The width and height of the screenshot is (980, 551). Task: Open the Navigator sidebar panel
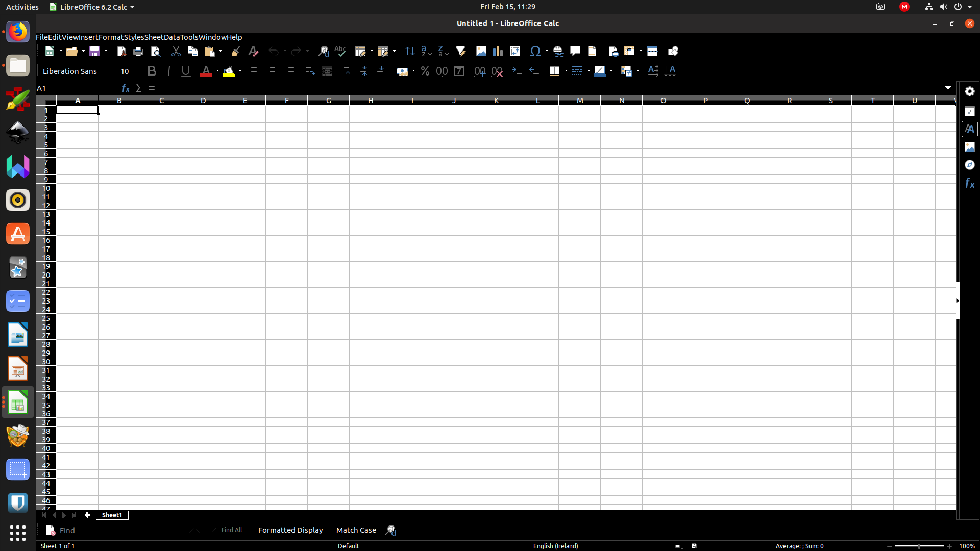click(x=970, y=165)
